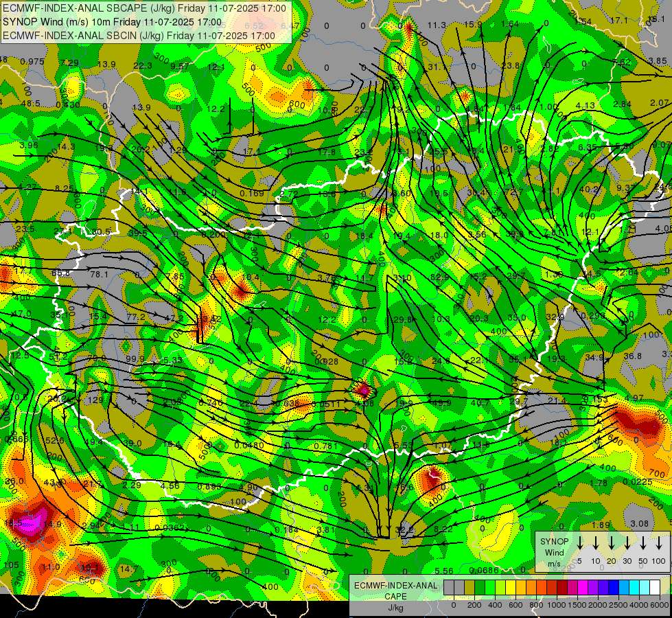The height and width of the screenshot is (618, 672).
Task: Click the wind arrow above 50 in SYNOP legend
Action: coord(643,542)
